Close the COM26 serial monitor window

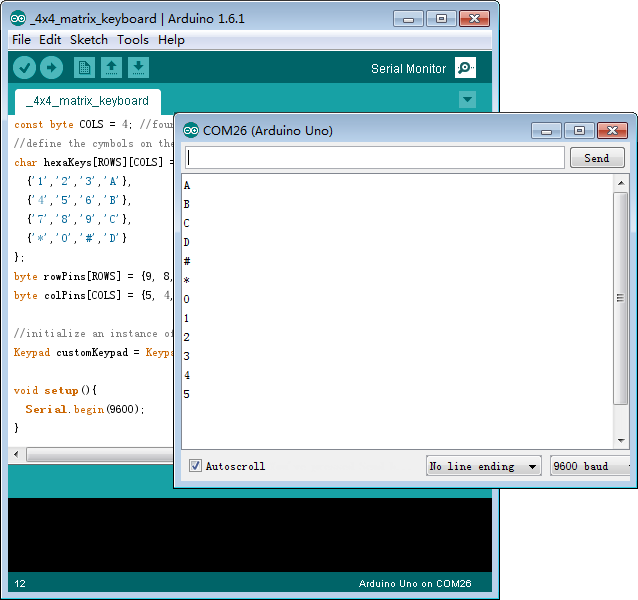(612, 131)
